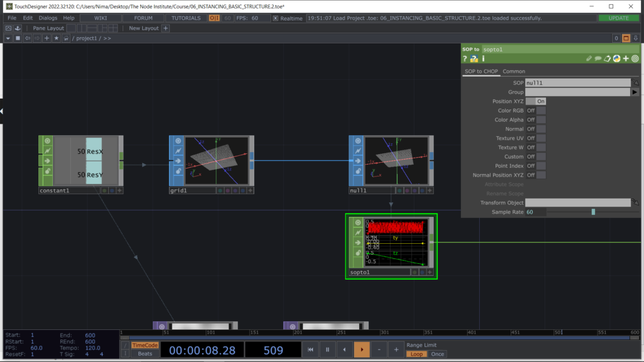Expand Group parameter arrow menu
The width and height of the screenshot is (644, 362).
pyautogui.click(x=635, y=92)
